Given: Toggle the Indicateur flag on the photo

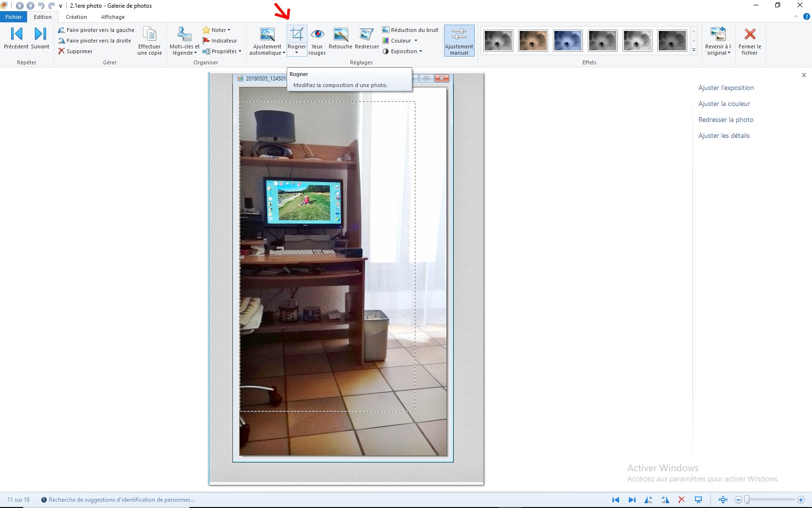Looking at the screenshot, I should click(220, 41).
